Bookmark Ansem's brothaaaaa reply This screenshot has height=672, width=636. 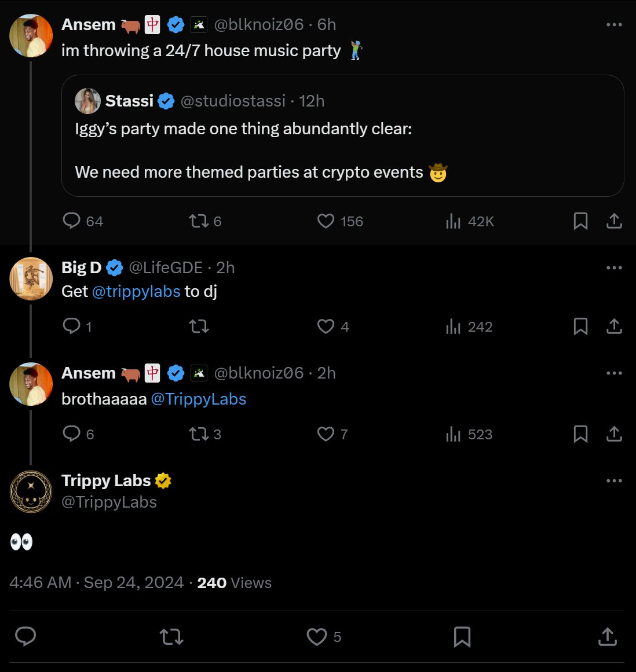tap(580, 434)
